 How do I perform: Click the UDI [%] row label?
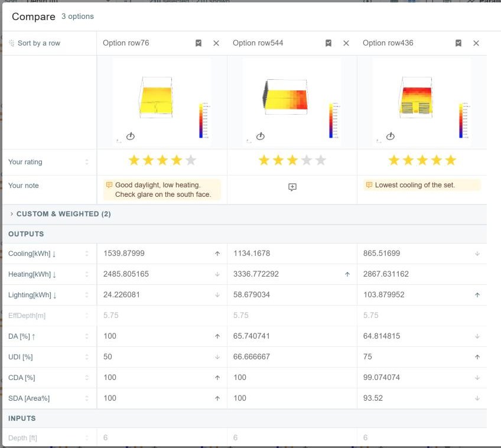pyautogui.click(x=21, y=357)
